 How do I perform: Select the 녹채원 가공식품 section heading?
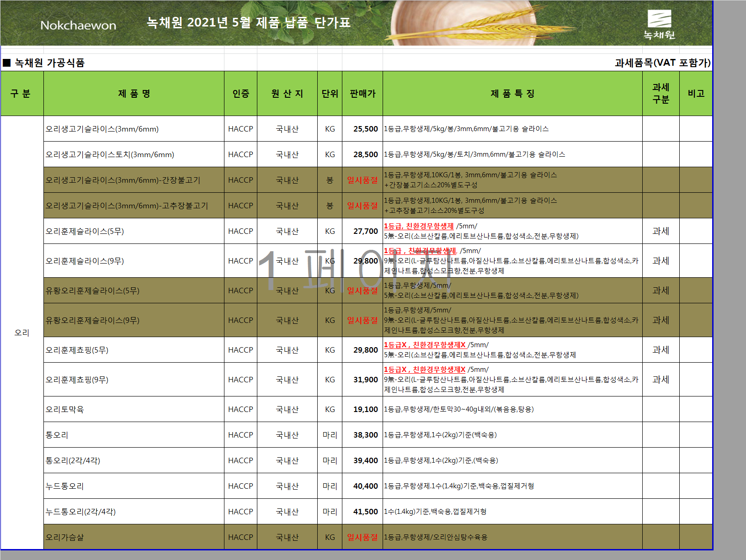pyautogui.click(x=43, y=63)
